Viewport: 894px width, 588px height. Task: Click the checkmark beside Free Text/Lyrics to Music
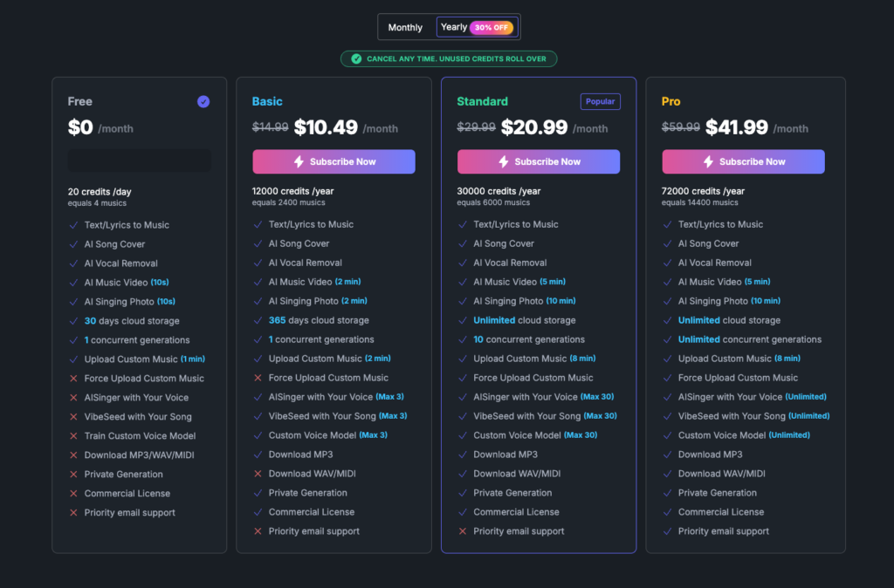coord(73,225)
